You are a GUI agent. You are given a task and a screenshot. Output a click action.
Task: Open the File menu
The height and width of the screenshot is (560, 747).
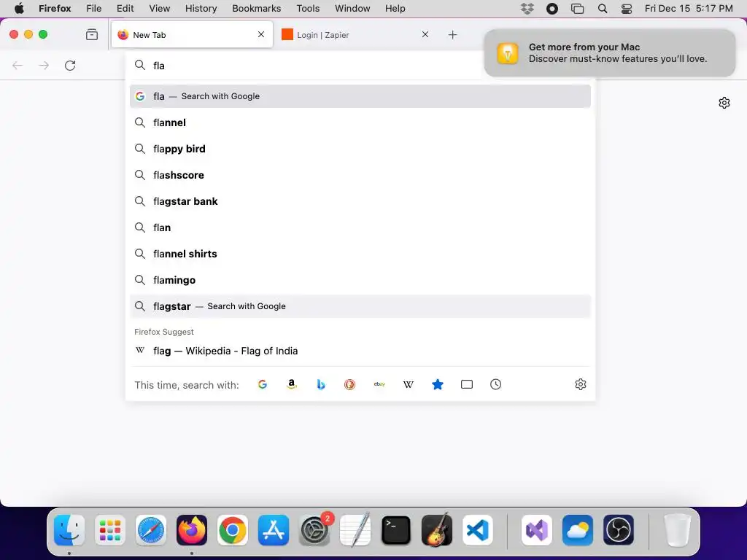(x=94, y=9)
